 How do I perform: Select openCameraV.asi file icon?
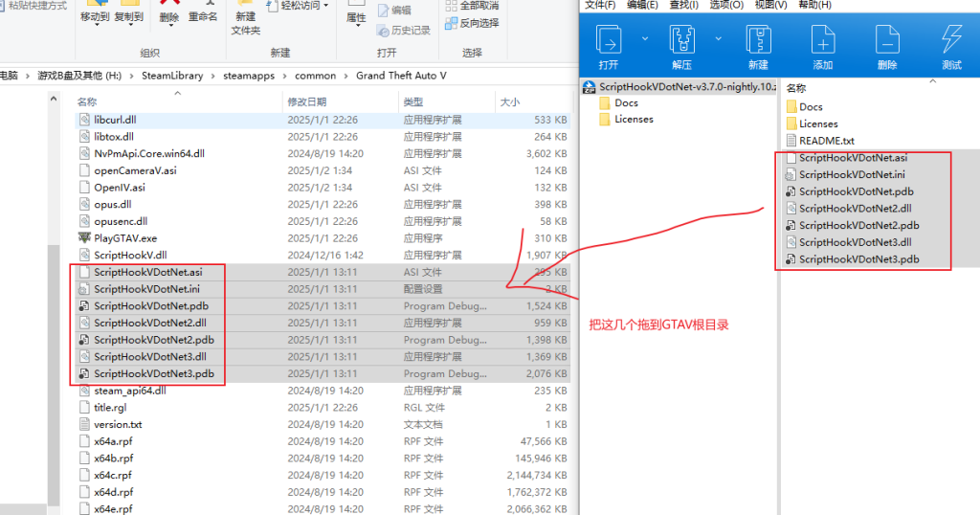(84, 170)
